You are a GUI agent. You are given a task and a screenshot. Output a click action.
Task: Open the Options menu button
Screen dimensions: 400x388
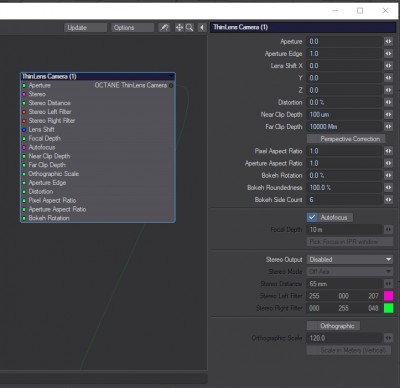[132, 28]
